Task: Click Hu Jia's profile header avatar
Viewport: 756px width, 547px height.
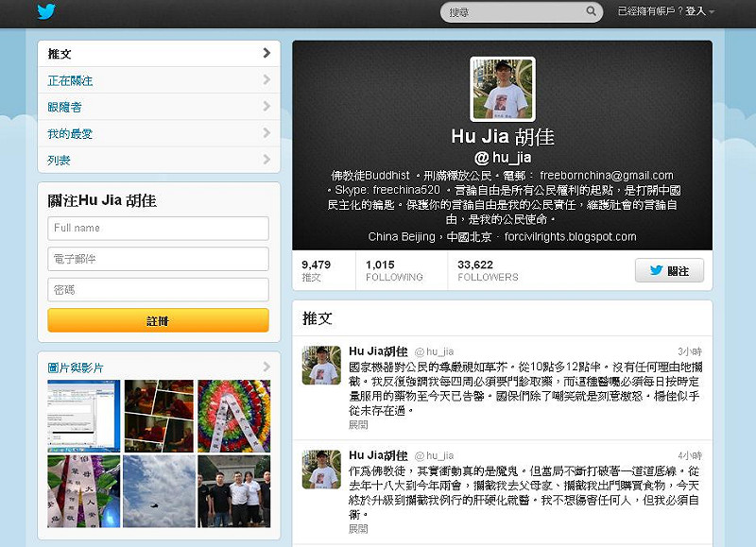Action: point(503,89)
